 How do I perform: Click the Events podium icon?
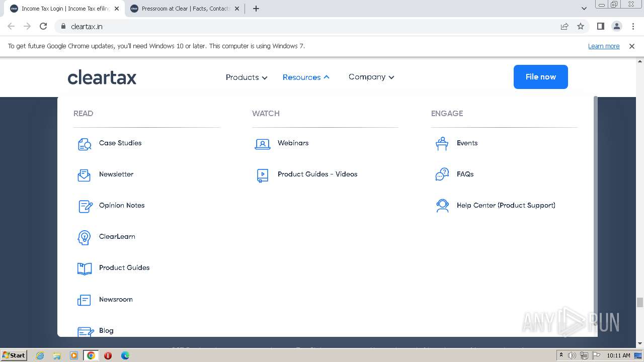(442, 144)
